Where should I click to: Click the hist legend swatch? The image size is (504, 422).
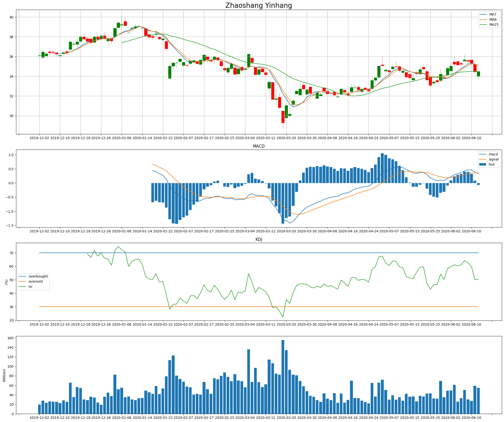(x=482, y=164)
